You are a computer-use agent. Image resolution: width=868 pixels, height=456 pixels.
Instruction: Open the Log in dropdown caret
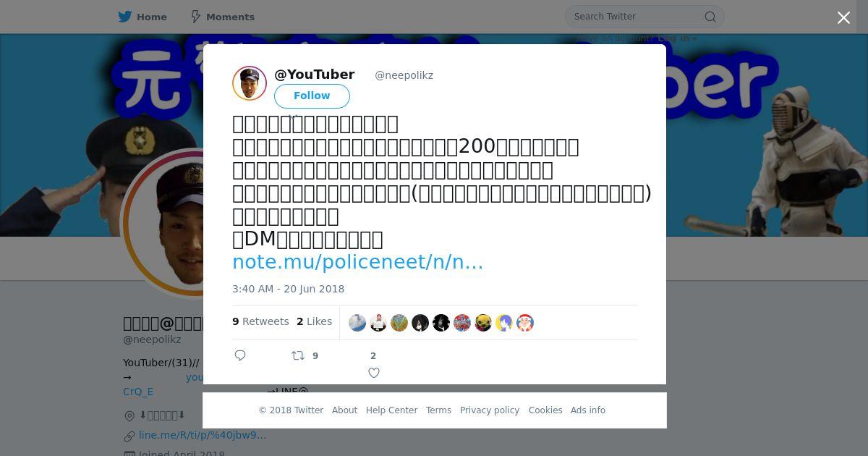[694, 38]
